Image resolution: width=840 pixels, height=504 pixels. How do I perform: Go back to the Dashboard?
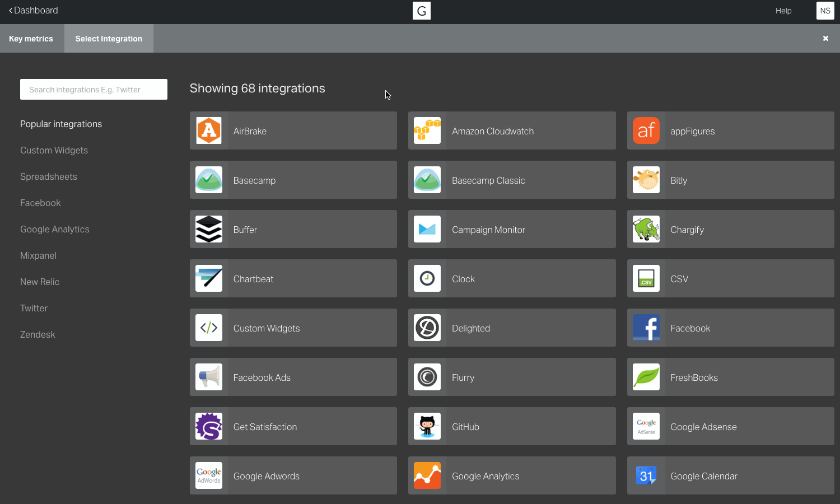[33, 10]
